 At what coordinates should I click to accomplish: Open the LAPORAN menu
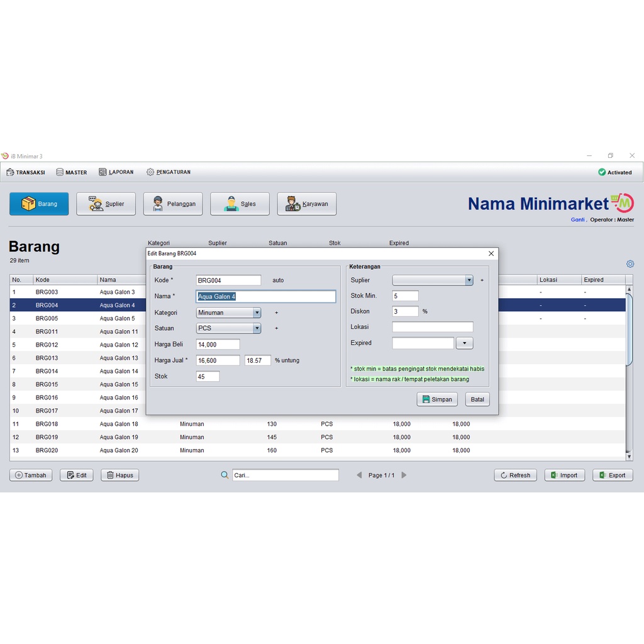point(116,172)
